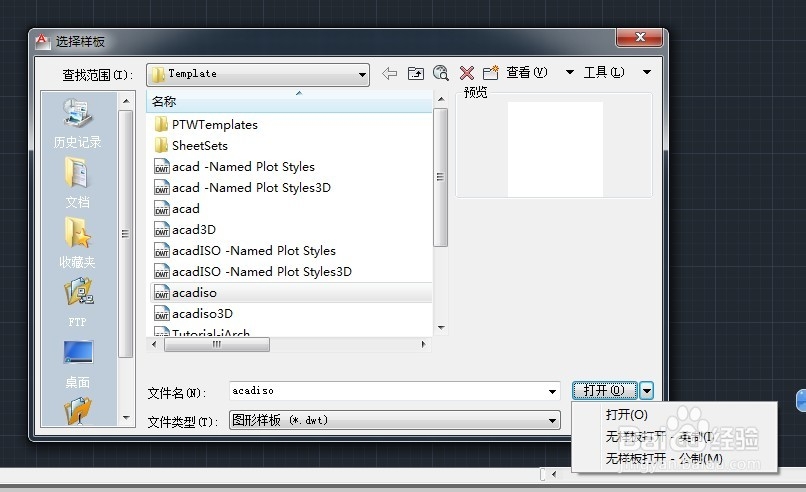Select the Tutorial-iArch template file
The image size is (806, 492).
click(x=202, y=333)
